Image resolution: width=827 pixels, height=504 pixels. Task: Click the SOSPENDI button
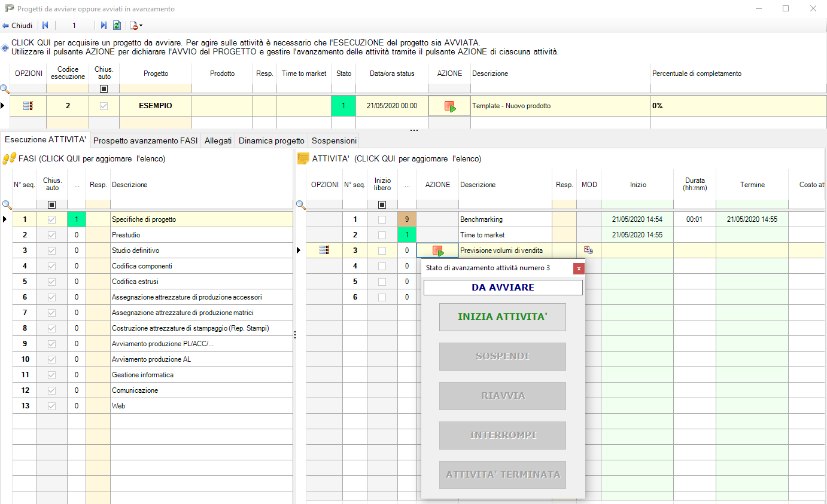(x=503, y=356)
